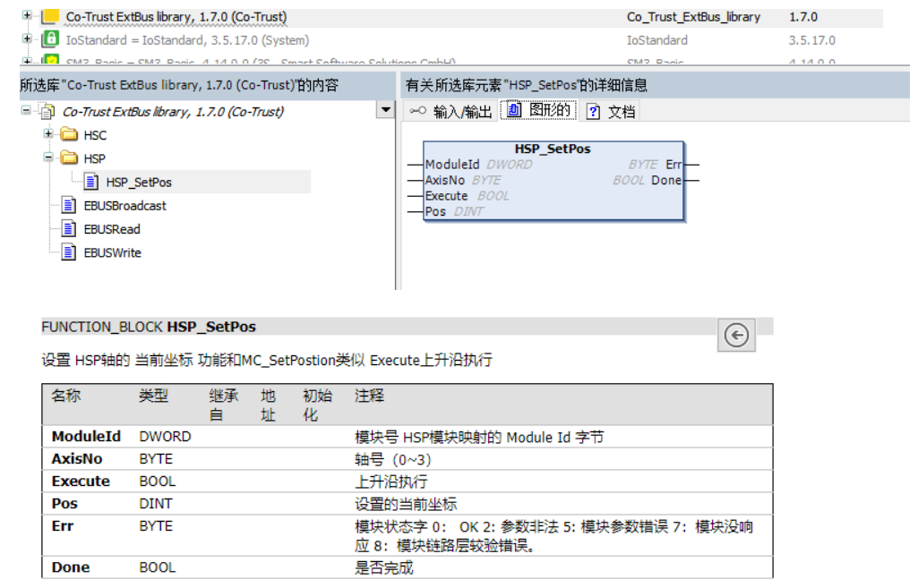Expand the HSC folder
This screenshot has height=588, width=918.
[48, 133]
